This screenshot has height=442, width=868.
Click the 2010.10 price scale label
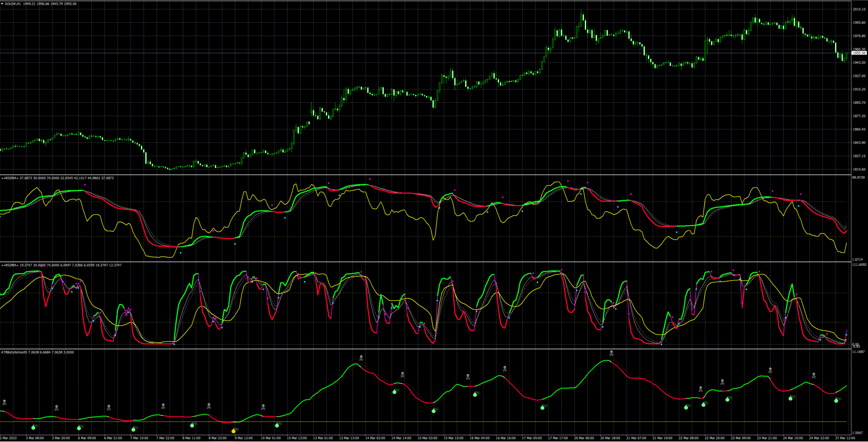[859, 9]
